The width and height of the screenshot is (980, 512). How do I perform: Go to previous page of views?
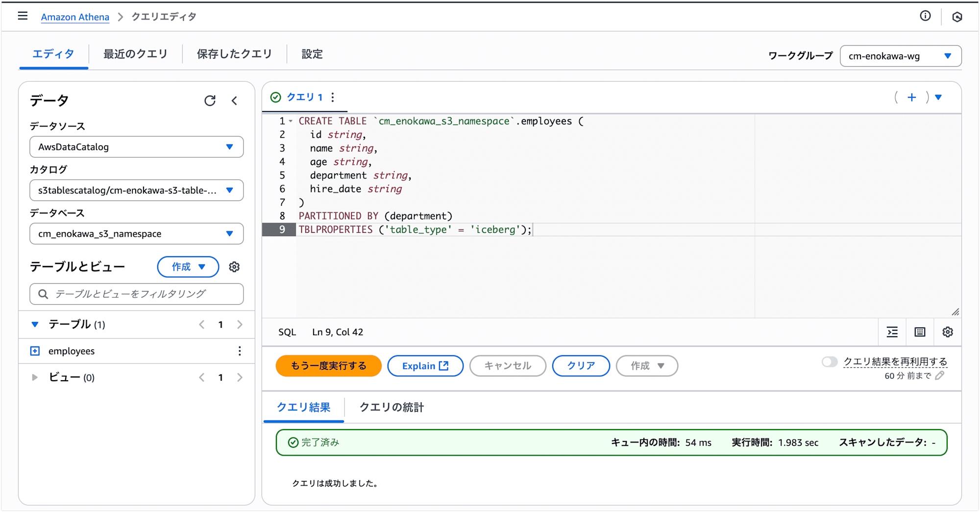201,377
